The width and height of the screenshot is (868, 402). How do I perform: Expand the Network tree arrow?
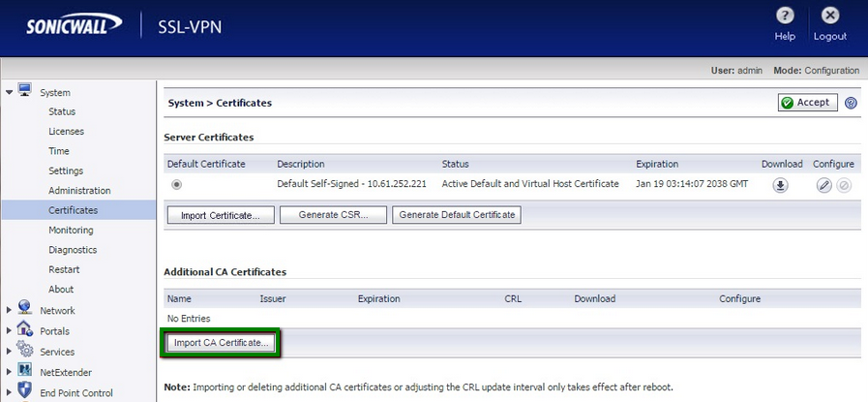point(9,311)
